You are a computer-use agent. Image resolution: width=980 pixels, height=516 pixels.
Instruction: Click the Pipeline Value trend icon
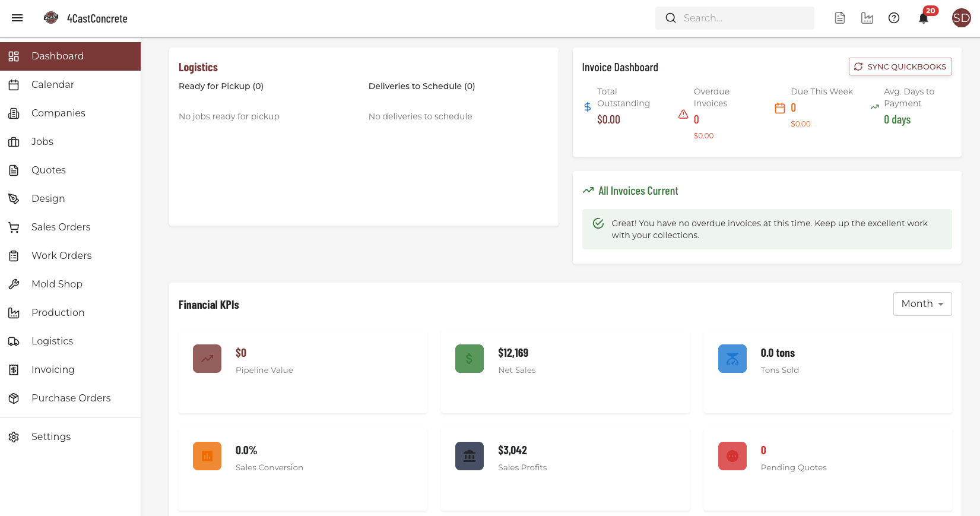click(207, 359)
